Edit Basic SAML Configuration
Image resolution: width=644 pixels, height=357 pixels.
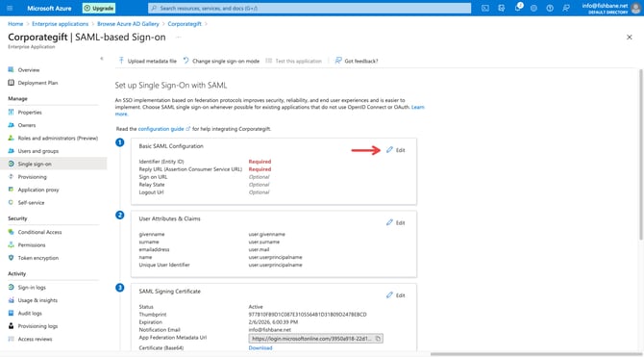click(395, 150)
